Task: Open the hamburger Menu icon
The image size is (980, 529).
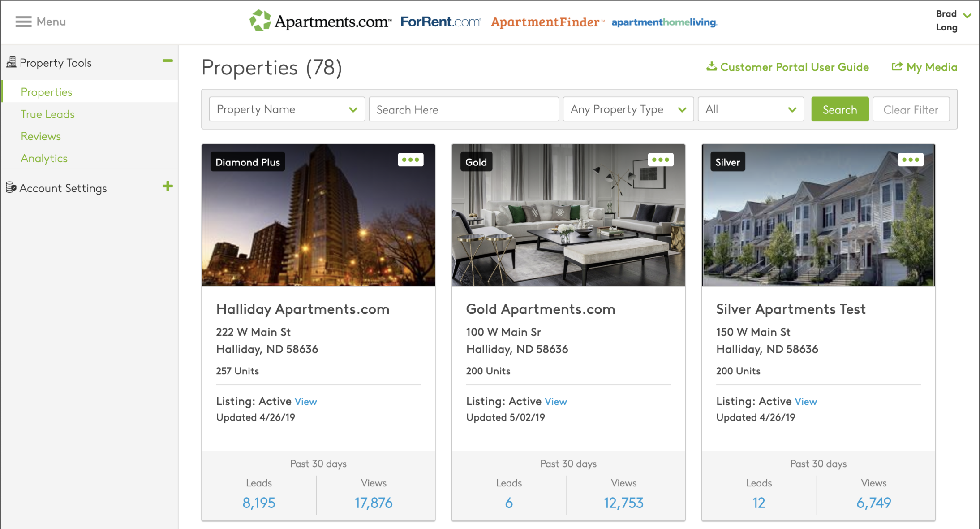Action: [22, 21]
